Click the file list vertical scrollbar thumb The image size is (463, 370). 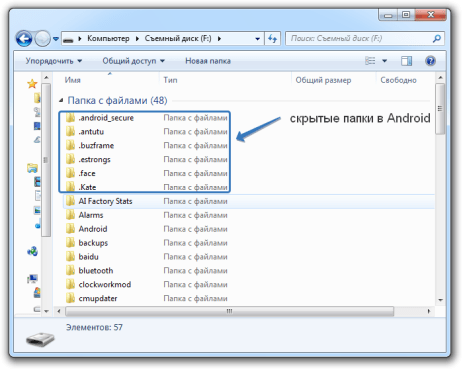440,109
